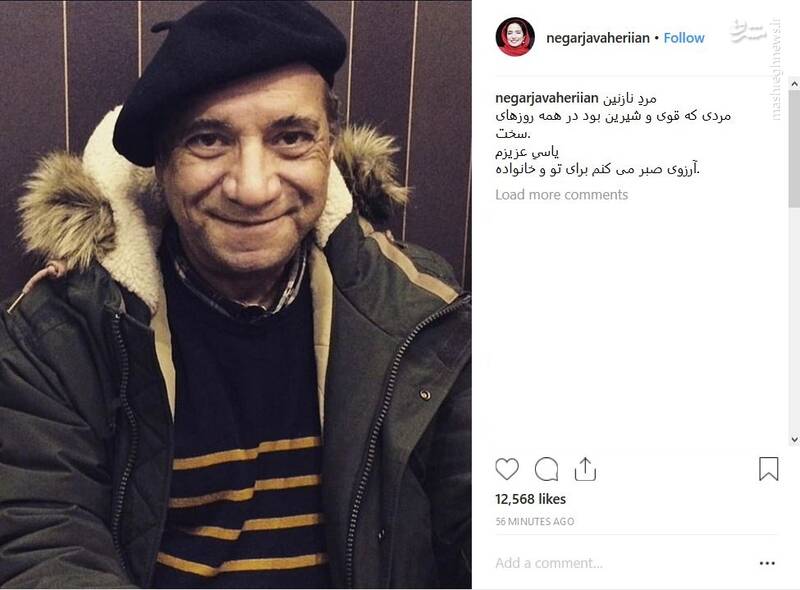800x590 pixels.
Task: Like the post with the heart icon
Action: click(507, 469)
